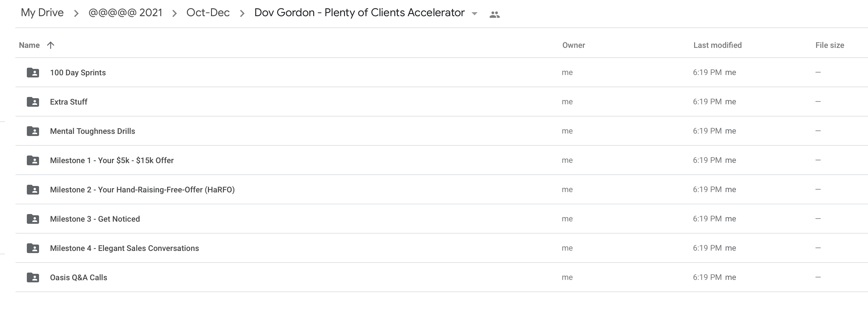Open the Oct-Dec breadcrumb folder
The width and height of the screenshot is (868, 311).
(208, 13)
